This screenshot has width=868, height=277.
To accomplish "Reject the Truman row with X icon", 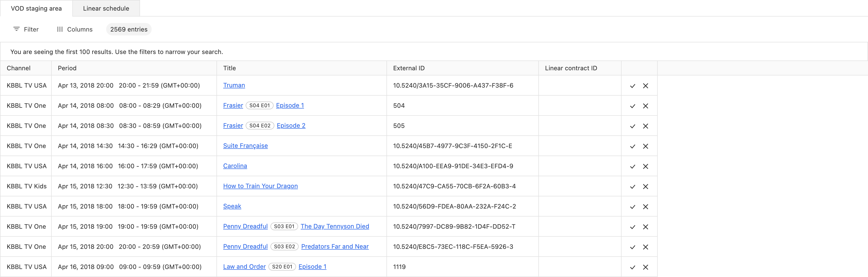I will point(645,86).
